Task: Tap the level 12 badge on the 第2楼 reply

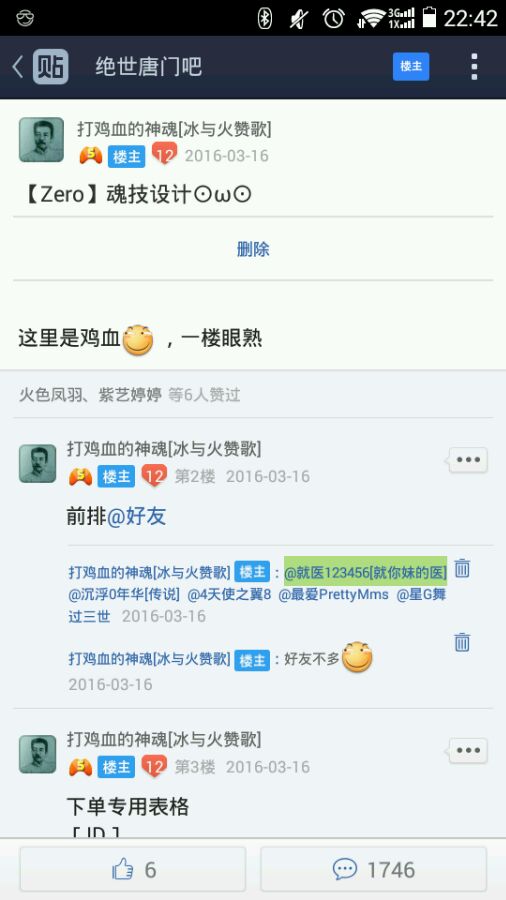Action: pos(154,476)
